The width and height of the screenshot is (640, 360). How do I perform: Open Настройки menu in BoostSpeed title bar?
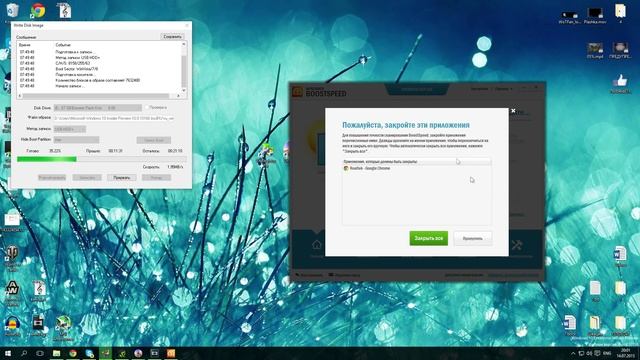pos(479,89)
